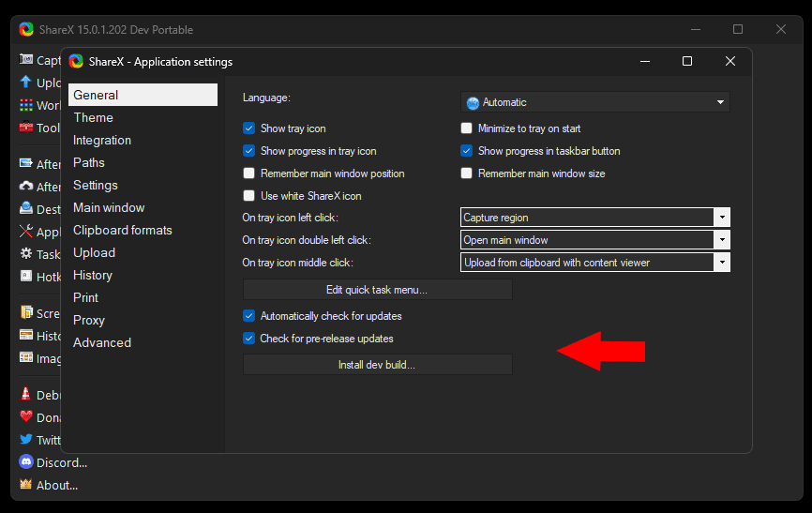Click the Install dev build button
This screenshot has width=812, height=513.
tap(378, 364)
